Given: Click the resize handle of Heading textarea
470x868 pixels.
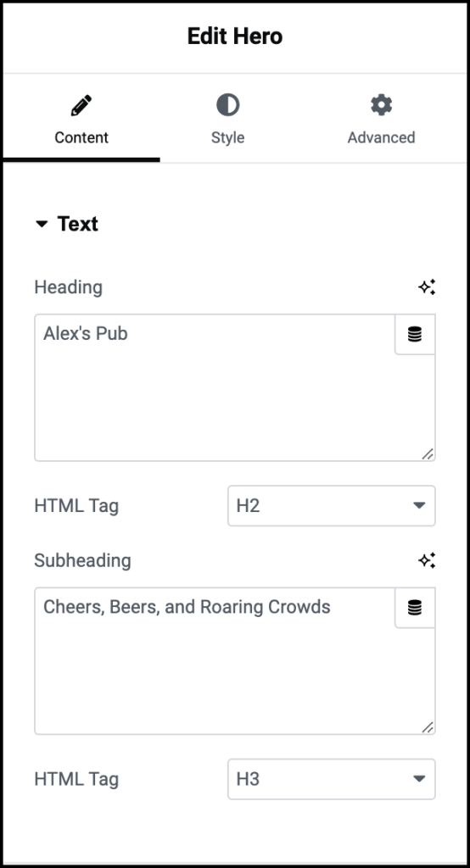Looking at the screenshot, I should click(x=428, y=454).
